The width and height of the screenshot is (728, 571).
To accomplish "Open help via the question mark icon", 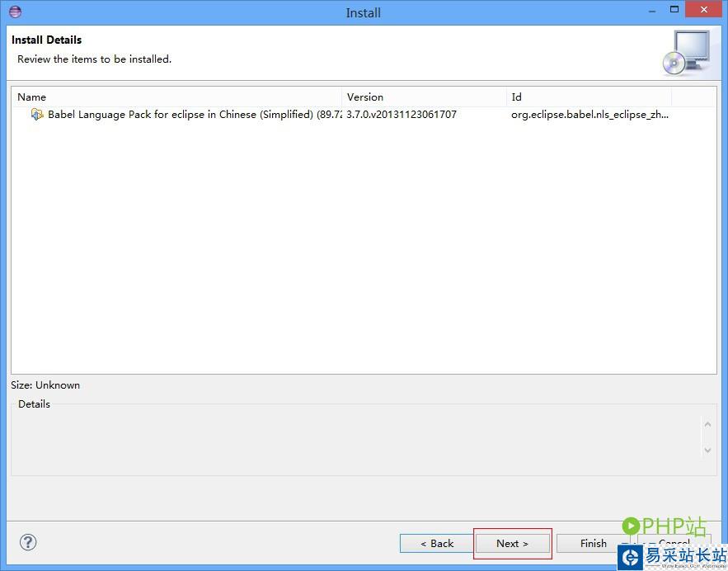I will click(28, 542).
